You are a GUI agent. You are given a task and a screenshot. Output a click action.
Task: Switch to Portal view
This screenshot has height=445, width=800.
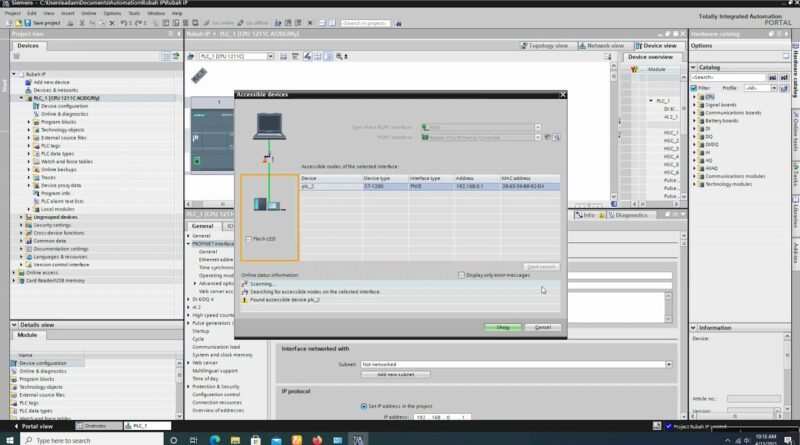(x=33, y=426)
